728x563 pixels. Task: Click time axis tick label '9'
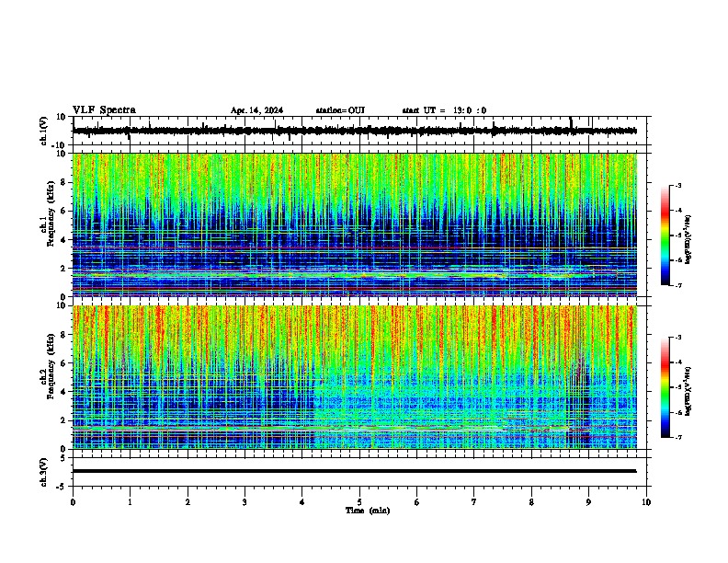[x=588, y=502]
